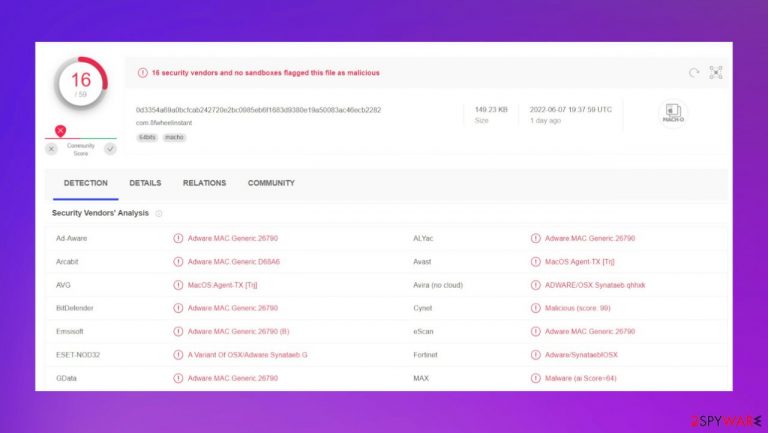This screenshot has height=433, width=768.
Task: Click Avira's ADWARE/OSX.Synataeb result
Action: [595, 285]
